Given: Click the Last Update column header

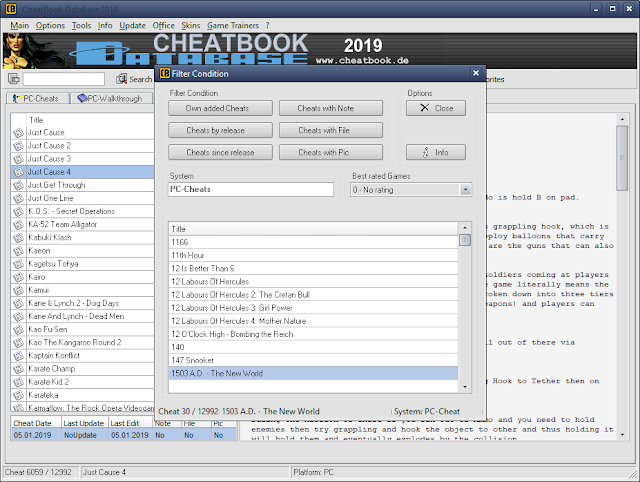Looking at the screenshot, I should tap(84, 423).
